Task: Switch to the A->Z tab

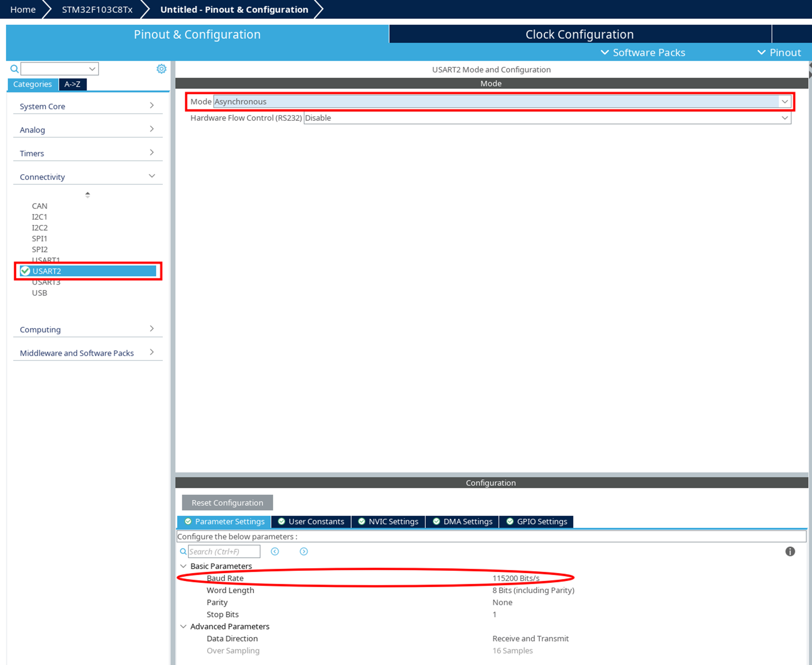Action: [72, 84]
